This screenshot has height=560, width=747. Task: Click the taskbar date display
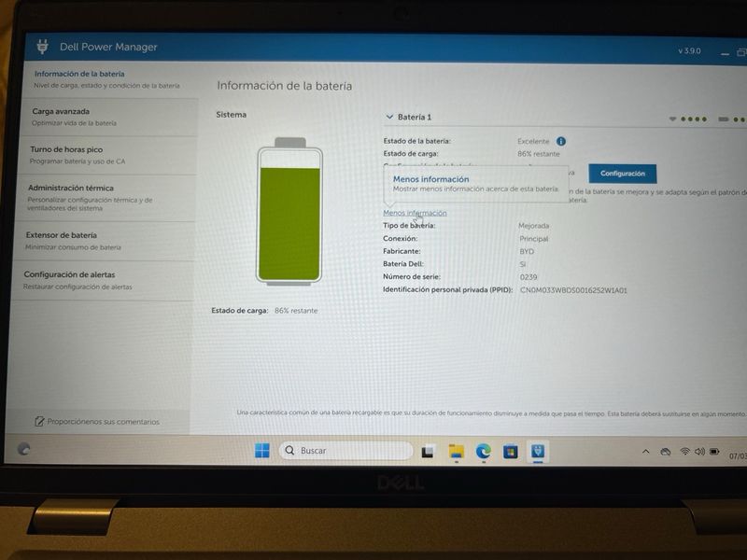(x=738, y=456)
